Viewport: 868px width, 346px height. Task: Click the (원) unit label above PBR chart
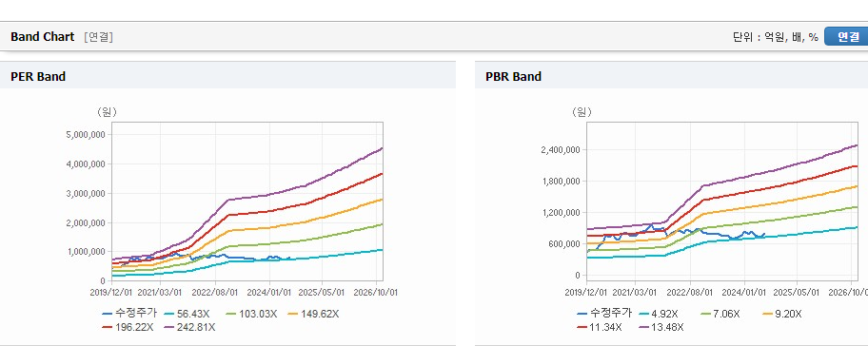tap(582, 112)
